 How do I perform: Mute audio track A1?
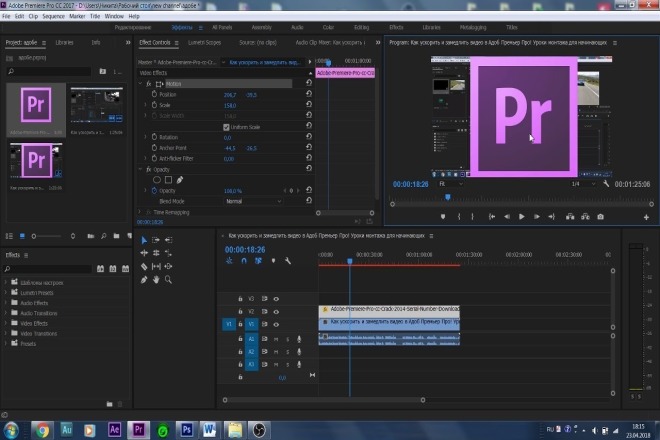pyautogui.click(x=276, y=339)
